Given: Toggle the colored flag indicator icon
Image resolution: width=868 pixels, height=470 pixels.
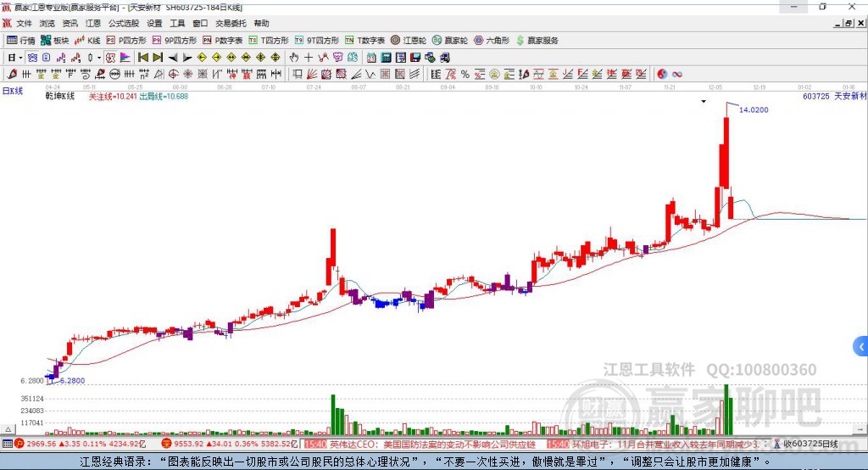Looking at the screenshot, I should 125,58.
